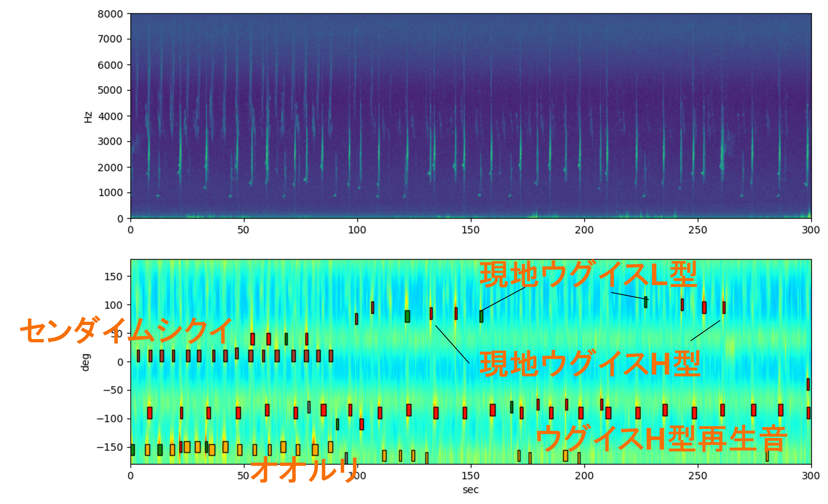Click the センダイムシクイ annotation label
Image resolution: width=828 pixels, height=504 pixels.
click(x=126, y=330)
